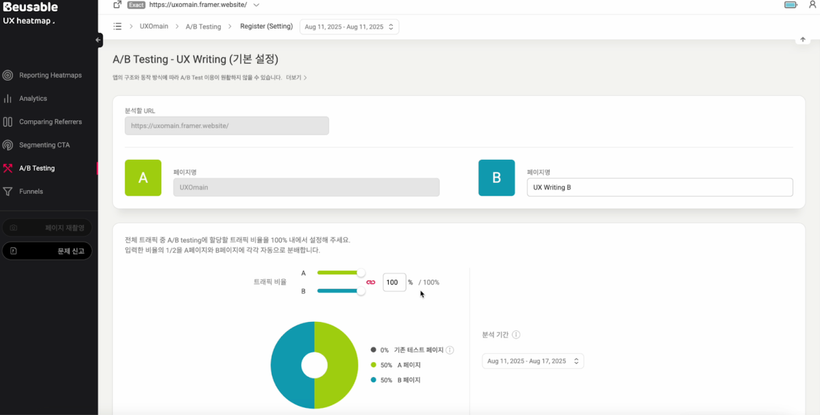Open the Reporting Heatmaps section

point(50,75)
